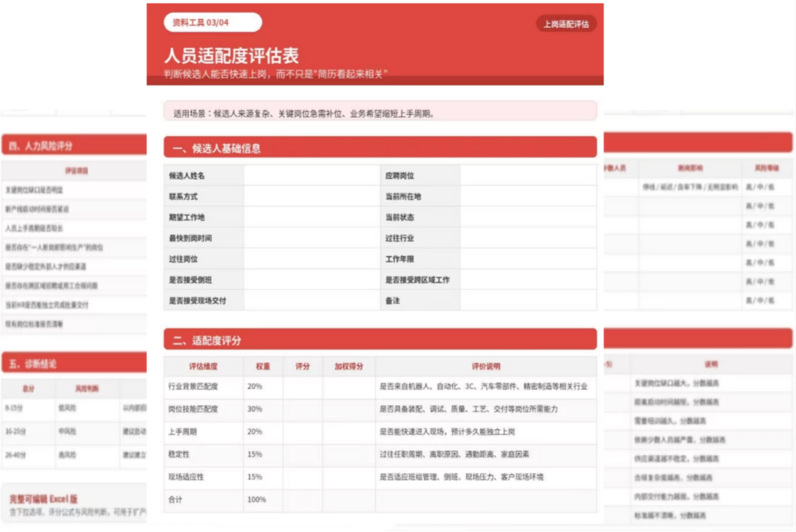Click the 行业背景匹配度 row label
This screenshot has width=796, height=532.
click(x=193, y=386)
